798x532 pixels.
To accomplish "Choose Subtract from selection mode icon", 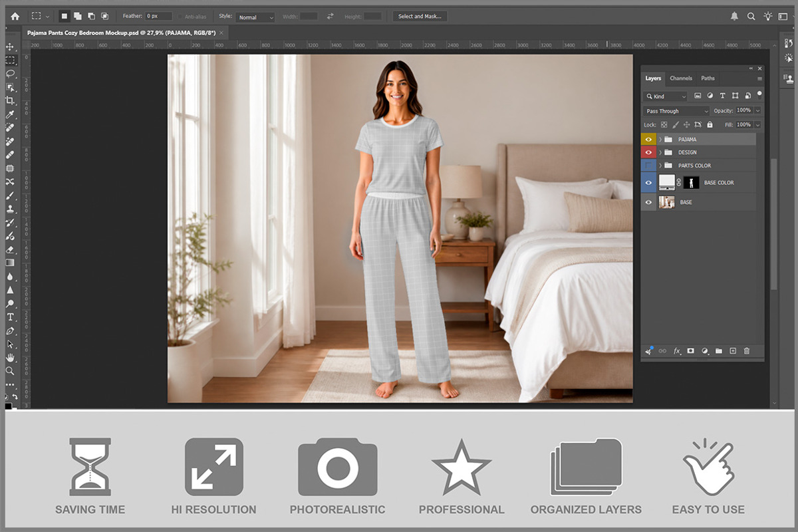I will coord(90,16).
